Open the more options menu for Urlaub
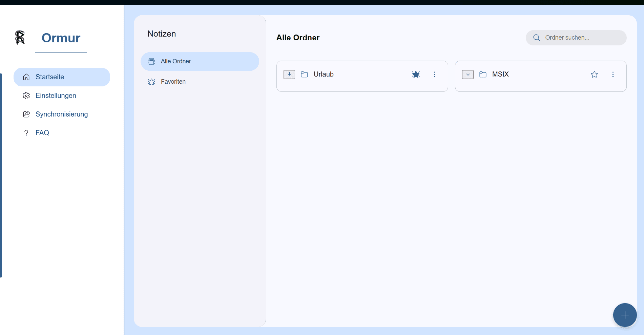Image resolution: width=644 pixels, height=335 pixels. click(x=435, y=74)
